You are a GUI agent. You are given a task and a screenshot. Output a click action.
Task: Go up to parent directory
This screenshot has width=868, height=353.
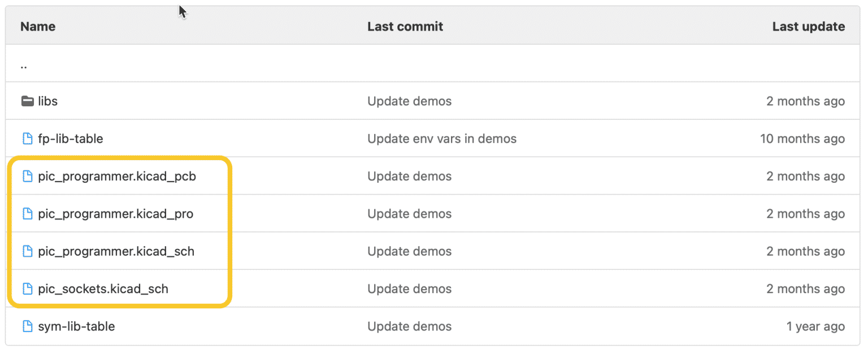coord(24,64)
